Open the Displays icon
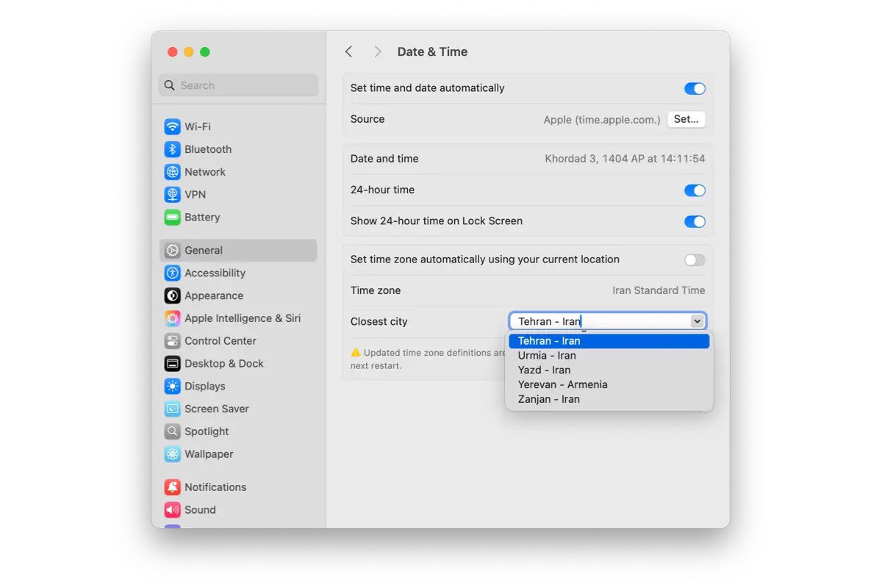The image size is (882, 588). point(173,387)
